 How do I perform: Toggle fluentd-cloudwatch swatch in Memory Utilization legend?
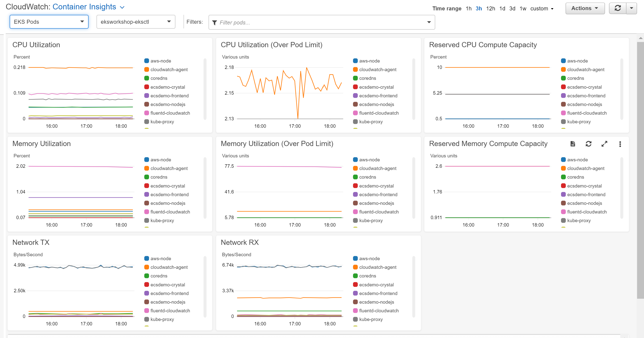click(x=147, y=212)
